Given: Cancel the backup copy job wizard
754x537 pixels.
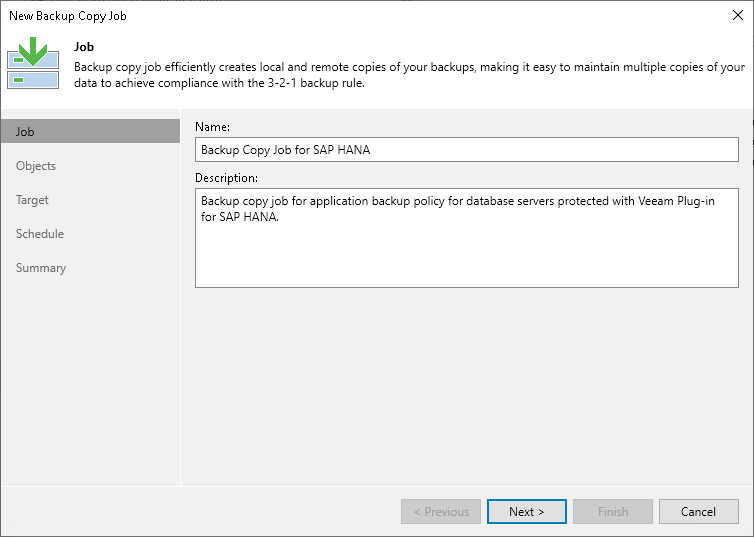Looking at the screenshot, I should 698,512.
